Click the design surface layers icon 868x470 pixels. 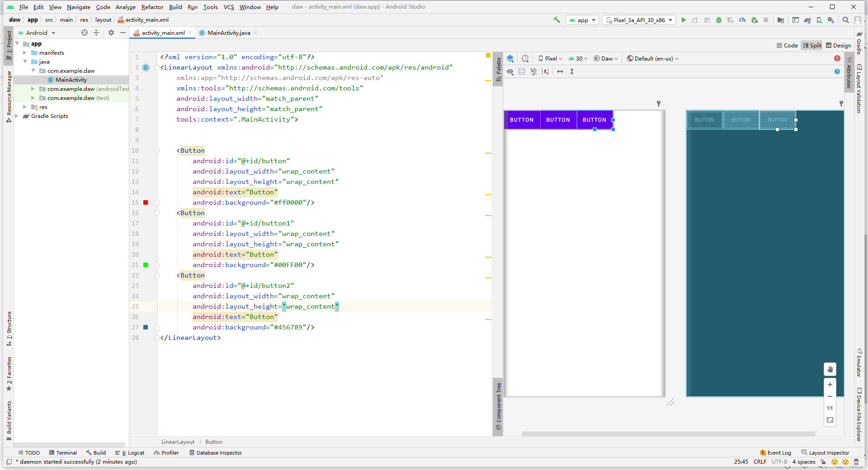[510, 58]
